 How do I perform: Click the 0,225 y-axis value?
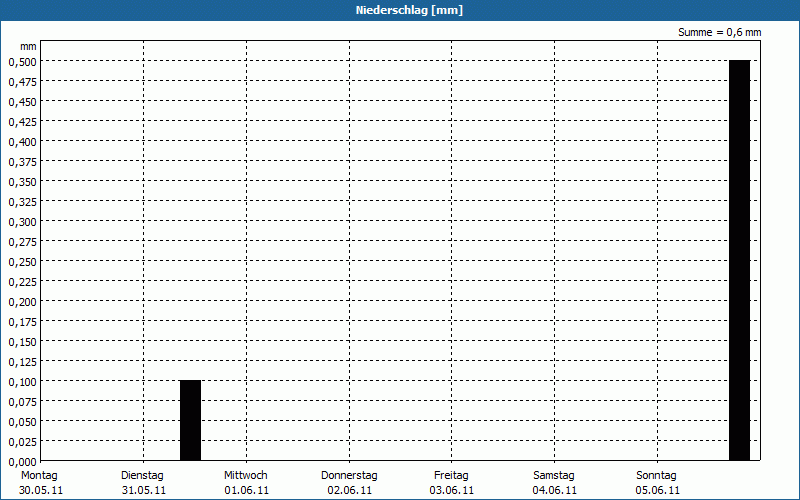pyautogui.click(x=22, y=282)
